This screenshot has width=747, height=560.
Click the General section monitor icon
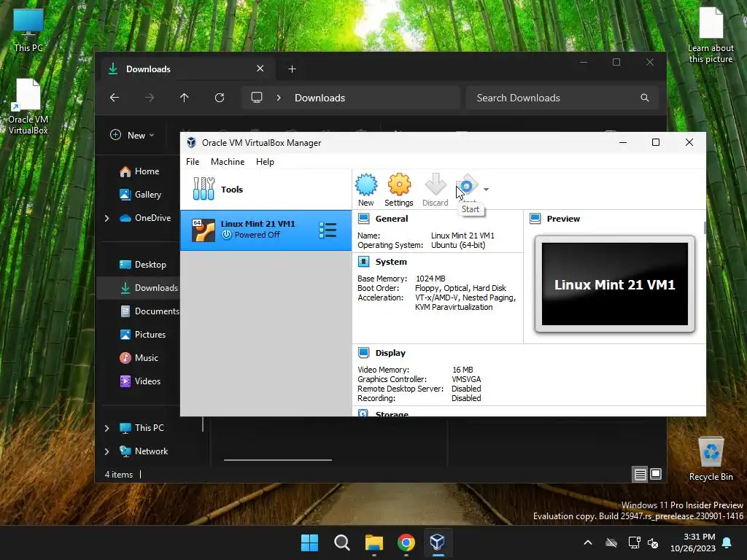pos(363,219)
